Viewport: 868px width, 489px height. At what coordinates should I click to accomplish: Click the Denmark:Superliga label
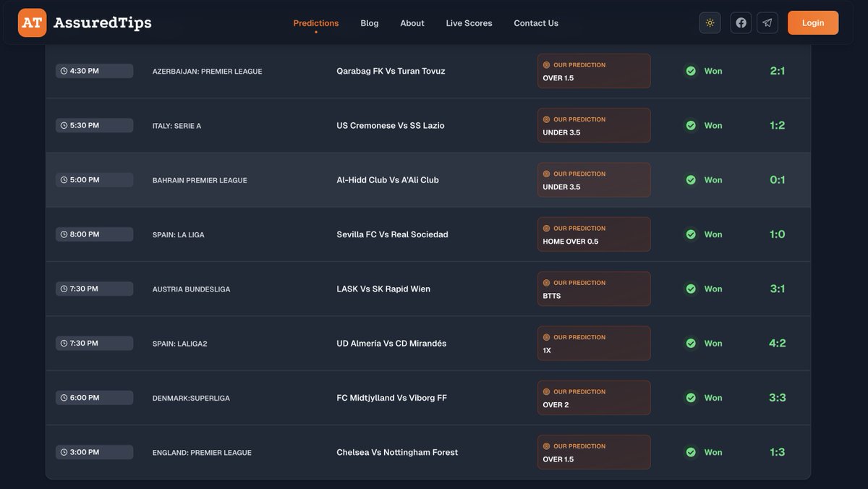(191, 398)
